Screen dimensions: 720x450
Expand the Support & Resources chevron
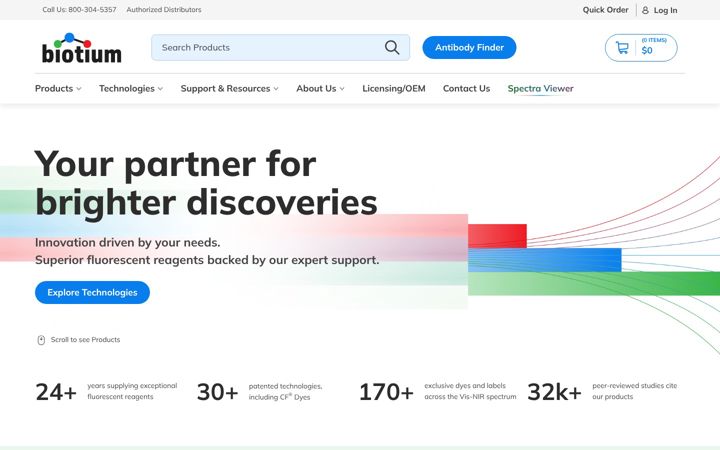(x=276, y=89)
